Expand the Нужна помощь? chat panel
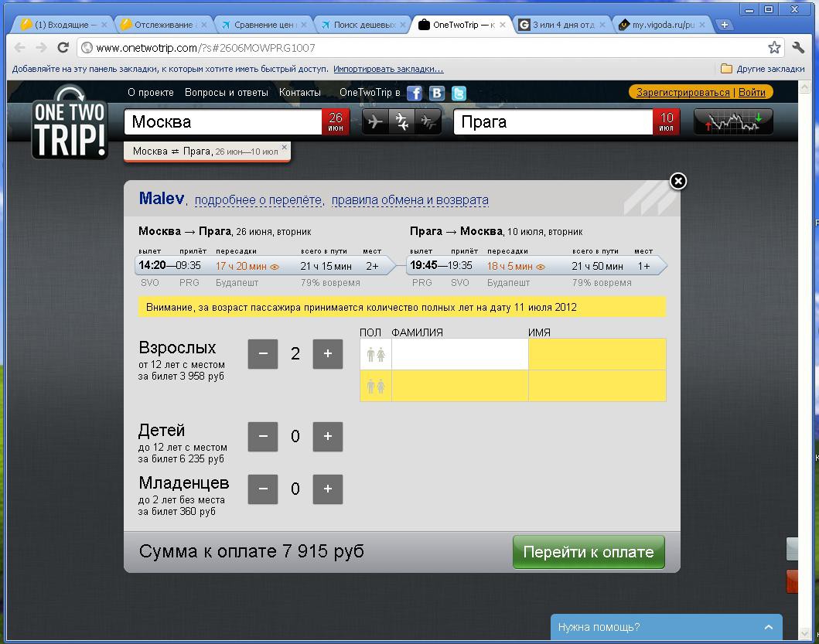The image size is (819, 644). [x=666, y=627]
